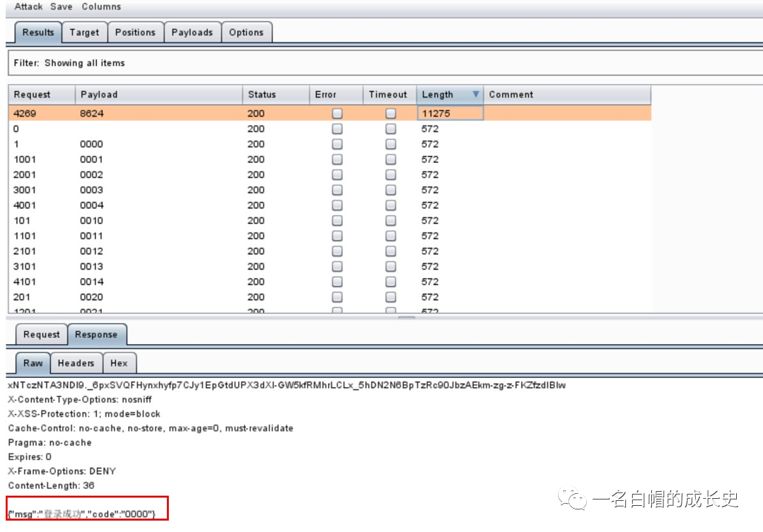Select row with request 101
The image size is (763, 532).
click(x=330, y=220)
